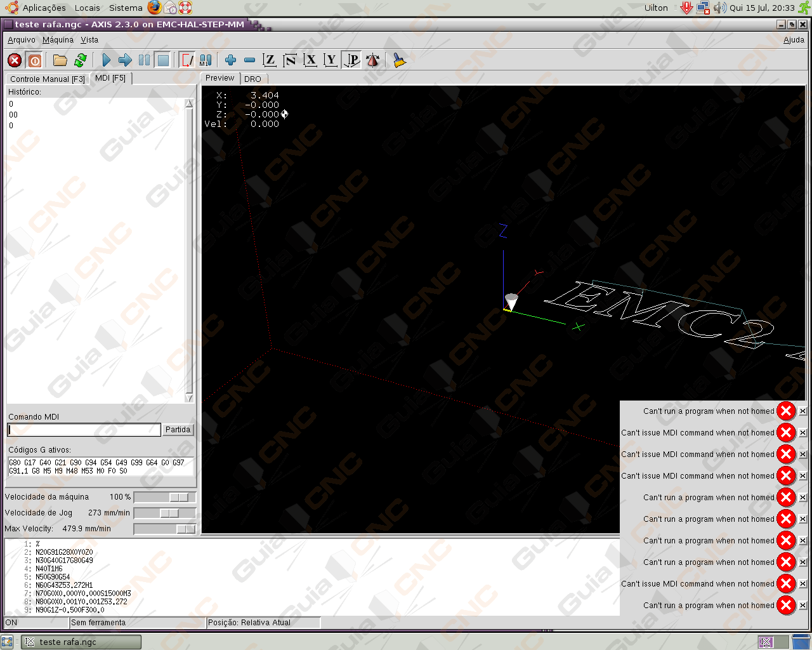
Task: Step to the next line with arrow icon
Action: pos(125,60)
